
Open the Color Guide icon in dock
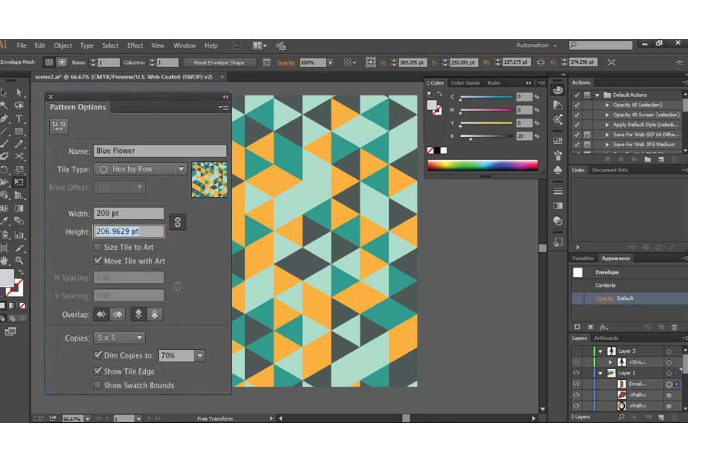pyautogui.click(x=558, y=105)
